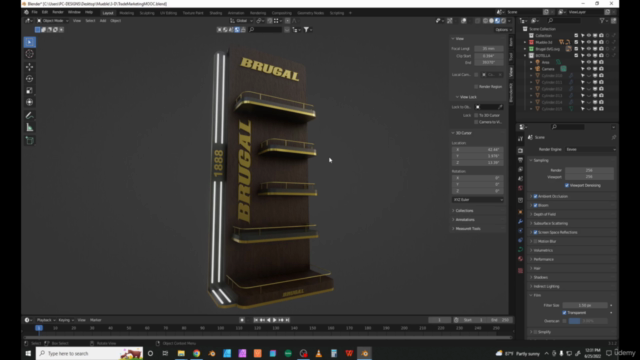Click the viewport Options button
This screenshot has width=640, height=360.
click(503, 30)
